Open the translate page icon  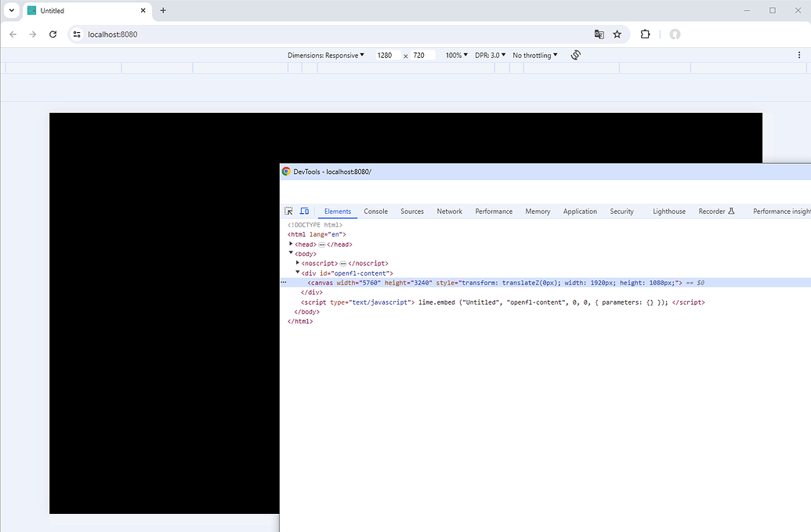point(599,34)
